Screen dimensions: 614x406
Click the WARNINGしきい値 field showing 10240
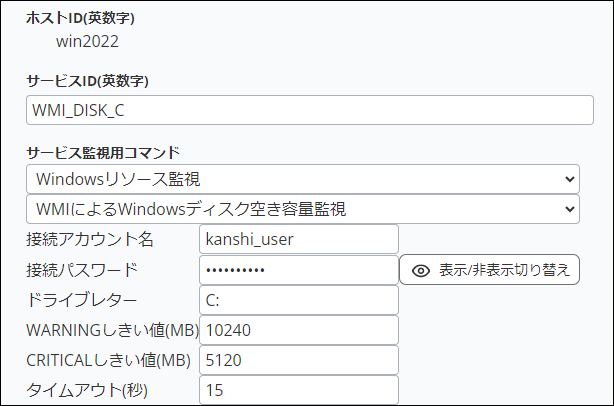(298, 330)
